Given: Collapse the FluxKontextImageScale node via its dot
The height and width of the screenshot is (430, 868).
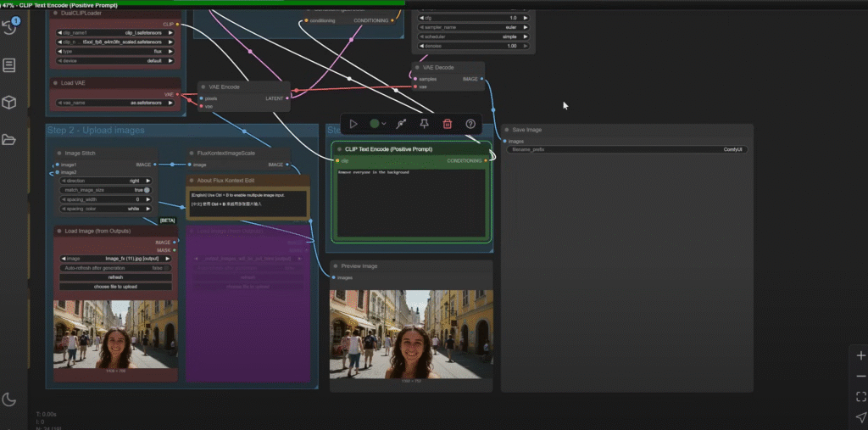Looking at the screenshot, I should [191, 153].
